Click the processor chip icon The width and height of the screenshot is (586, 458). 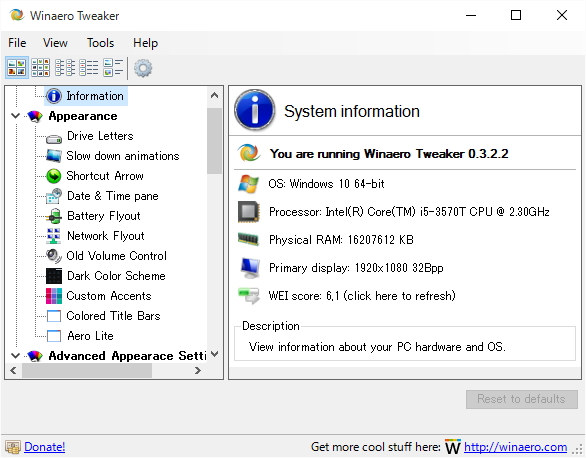pyautogui.click(x=249, y=212)
